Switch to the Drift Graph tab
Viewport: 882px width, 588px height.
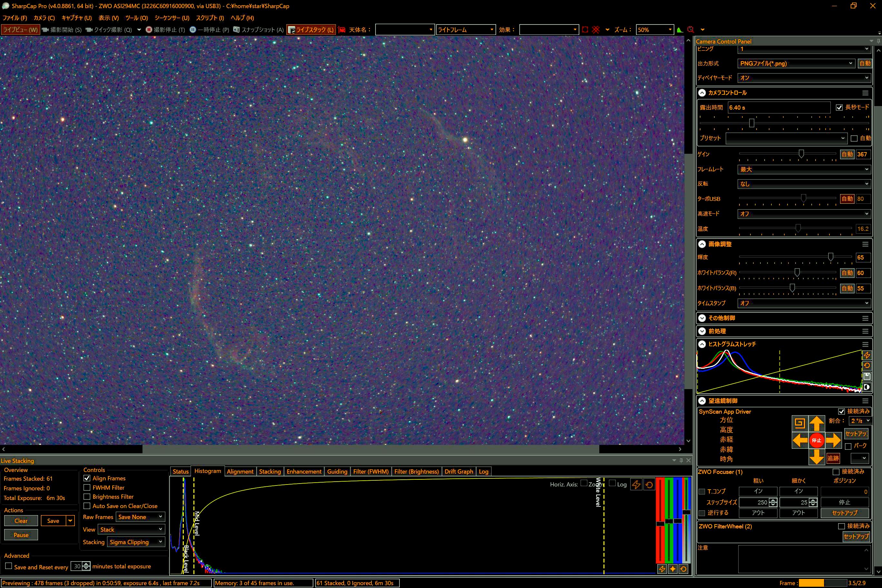(x=458, y=471)
